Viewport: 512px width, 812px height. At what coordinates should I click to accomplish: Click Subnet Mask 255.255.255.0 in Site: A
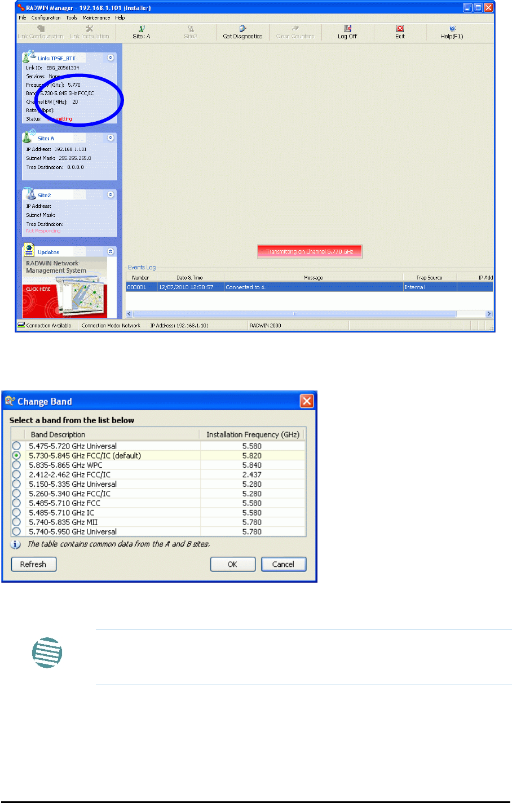point(59,158)
